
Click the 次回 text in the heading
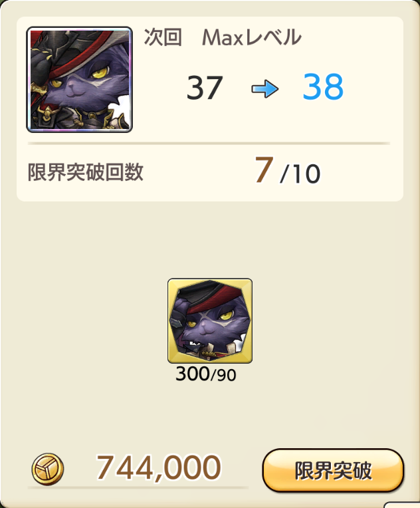coord(163,37)
